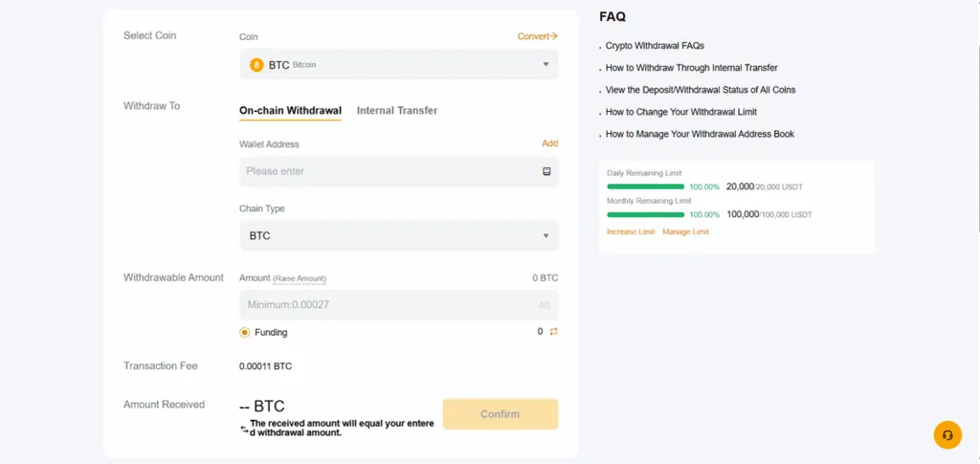Focus the Wallet Address input field
The image size is (980, 464).
click(x=388, y=171)
